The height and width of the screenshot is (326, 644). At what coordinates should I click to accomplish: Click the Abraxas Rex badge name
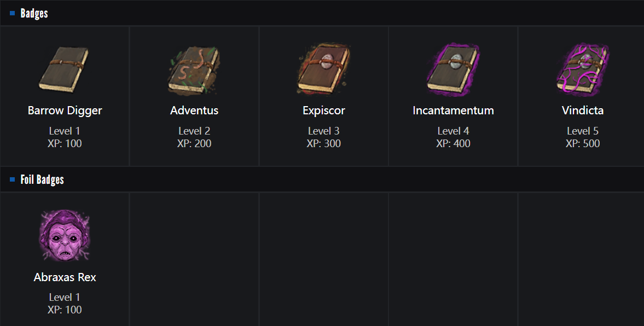coord(65,277)
